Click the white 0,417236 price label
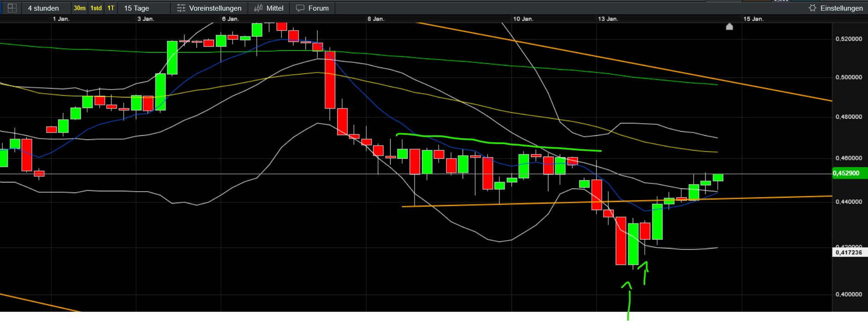The width and height of the screenshot is (868, 321). (850, 252)
